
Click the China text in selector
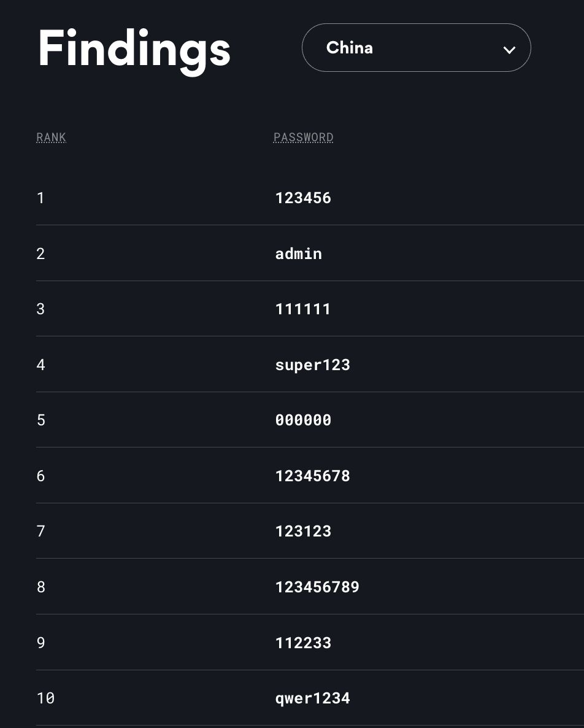point(349,48)
